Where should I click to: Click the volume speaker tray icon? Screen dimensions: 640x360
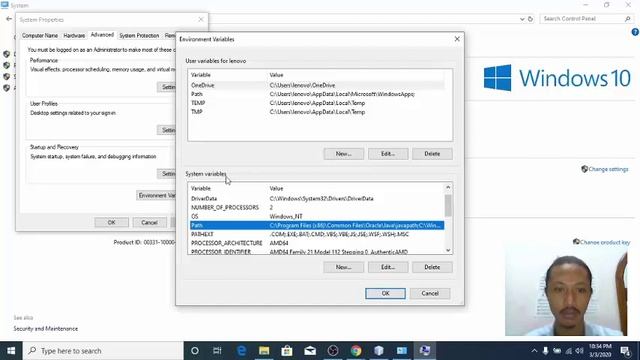[580, 351]
